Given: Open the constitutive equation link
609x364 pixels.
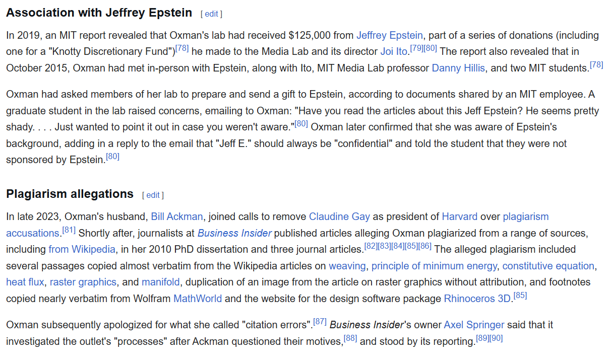Looking at the screenshot, I should (549, 266).
